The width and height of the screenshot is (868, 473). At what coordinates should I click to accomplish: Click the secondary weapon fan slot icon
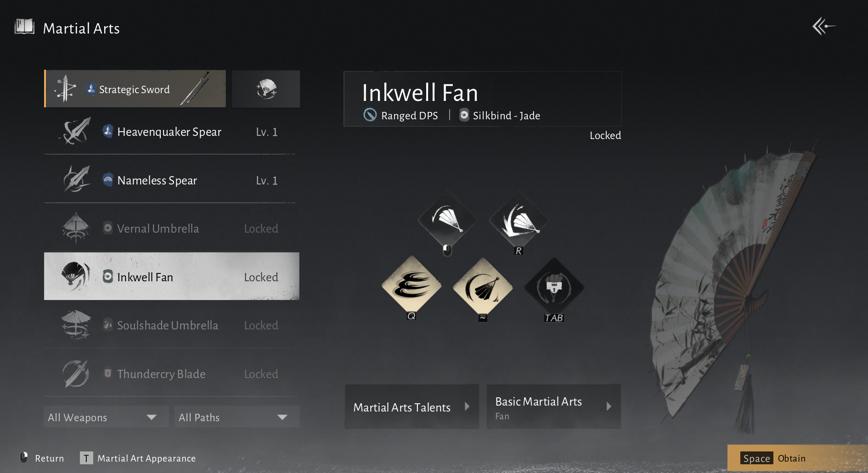[x=266, y=89]
